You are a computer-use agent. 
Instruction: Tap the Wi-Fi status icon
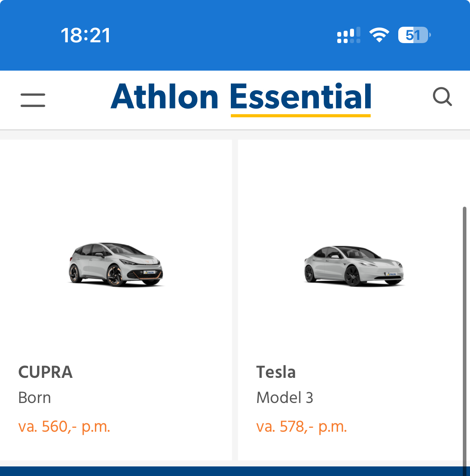(379, 35)
